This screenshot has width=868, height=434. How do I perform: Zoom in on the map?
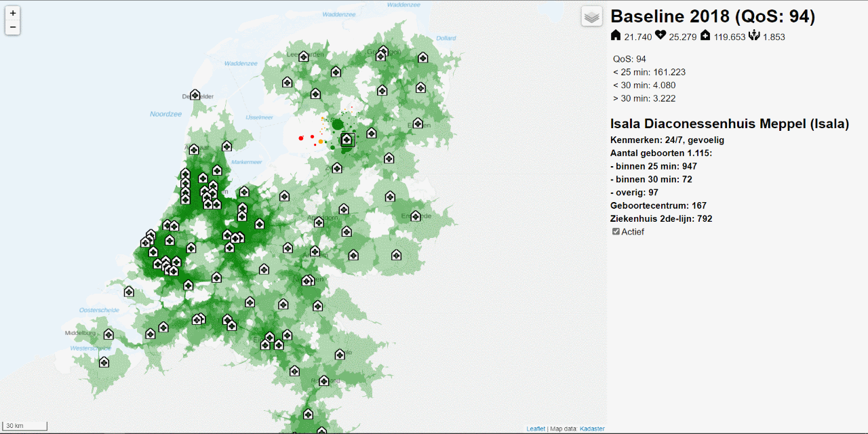click(x=13, y=13)
